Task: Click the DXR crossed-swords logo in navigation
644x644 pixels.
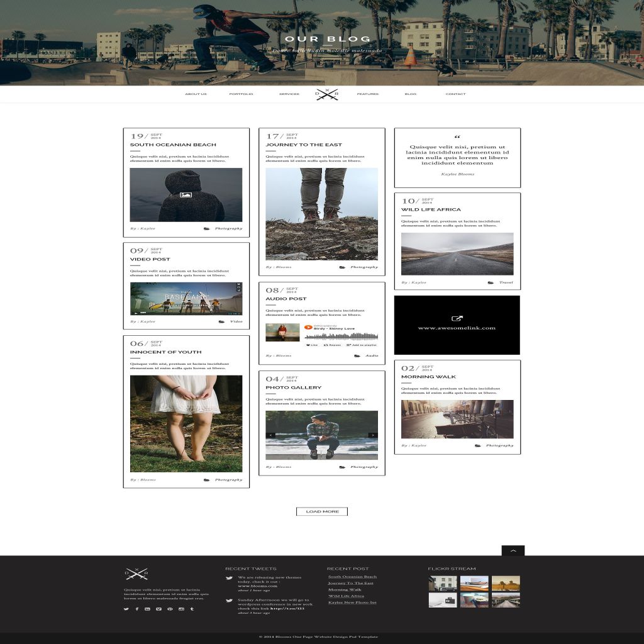Action: coord(327,94)
